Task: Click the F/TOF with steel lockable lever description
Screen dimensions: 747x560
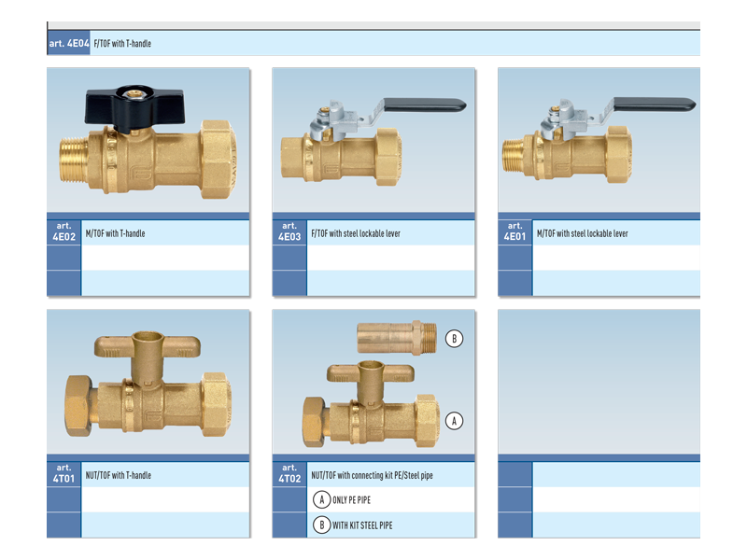Action: tap(355, 233)
